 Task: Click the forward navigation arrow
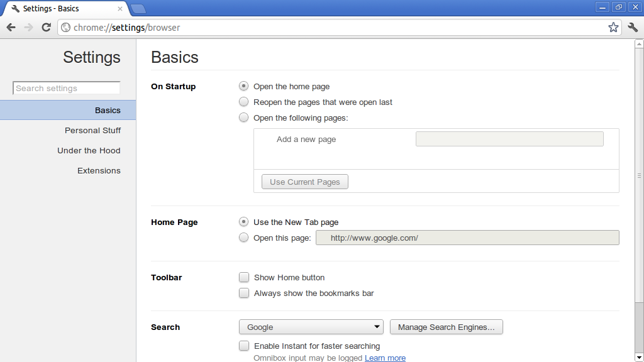coord(28,27)
